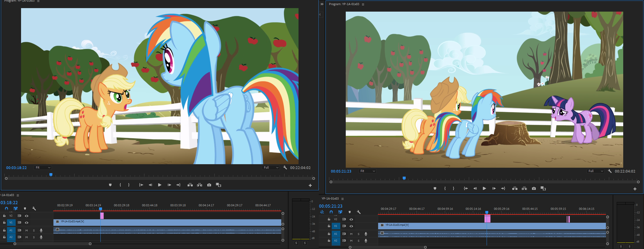Image resolution: width=644 pixels, height=249 pixels.
Task: Solo track A2 in the right timeline
Action: click(x=358, y=241)
